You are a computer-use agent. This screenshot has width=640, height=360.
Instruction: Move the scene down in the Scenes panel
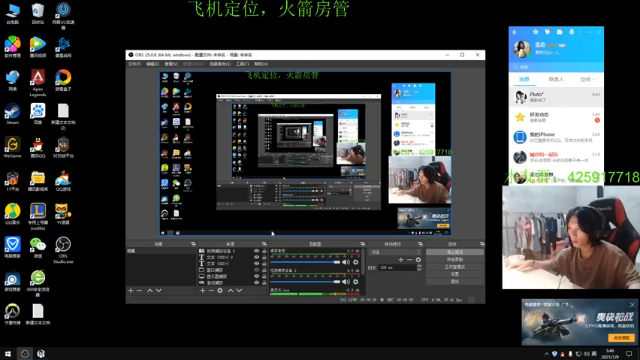pos(159,291)
